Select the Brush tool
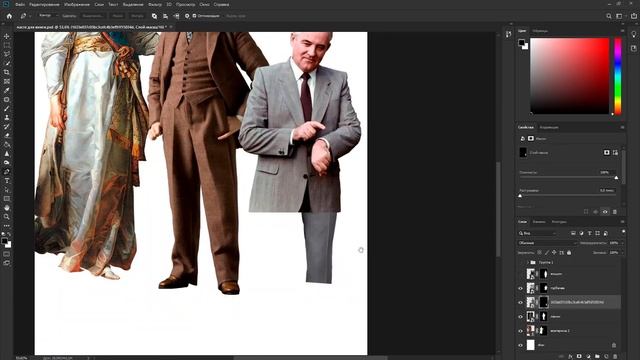 point(7,109)
